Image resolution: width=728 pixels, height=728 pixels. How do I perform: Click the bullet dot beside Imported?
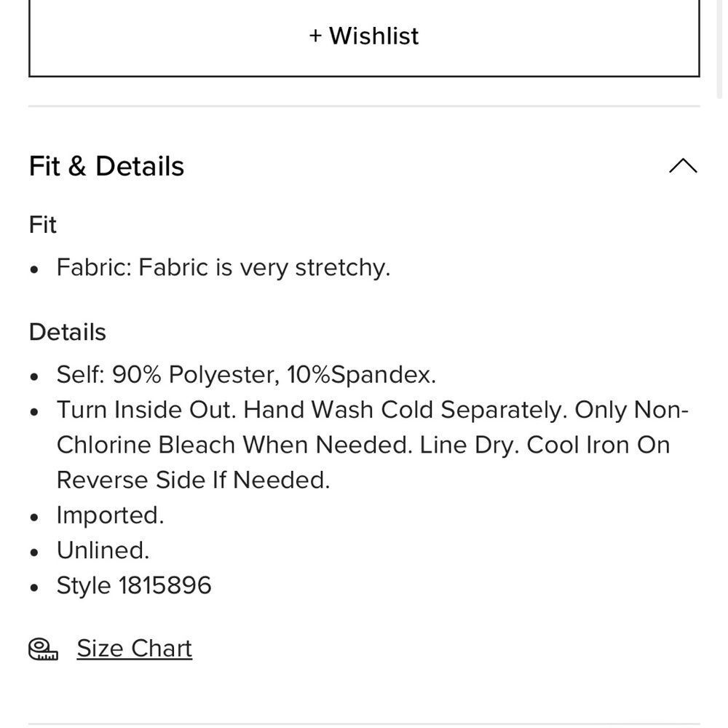click(x=33, y=517)
